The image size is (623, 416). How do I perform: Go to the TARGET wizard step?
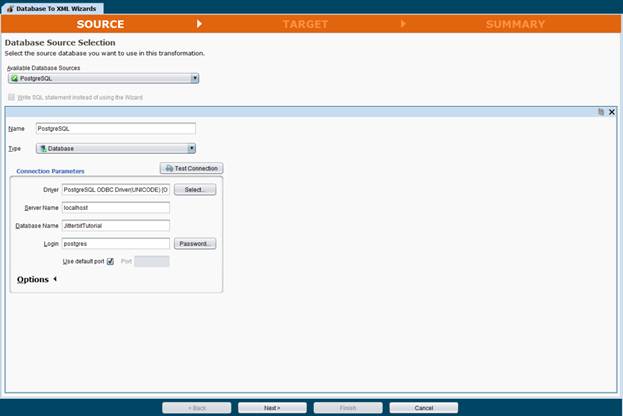point(305,24)
